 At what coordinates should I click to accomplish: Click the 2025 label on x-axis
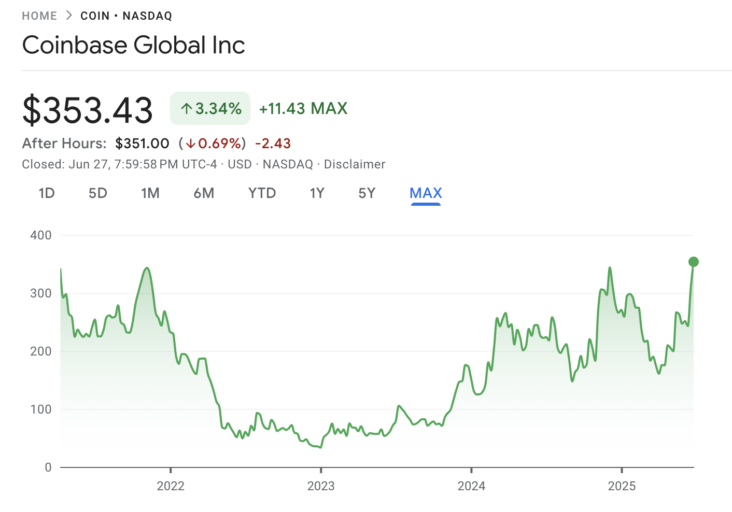(621, 486)
